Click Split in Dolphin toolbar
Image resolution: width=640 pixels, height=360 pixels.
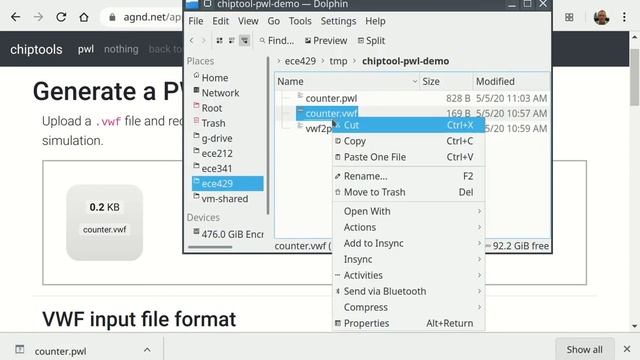click(371, 40)
